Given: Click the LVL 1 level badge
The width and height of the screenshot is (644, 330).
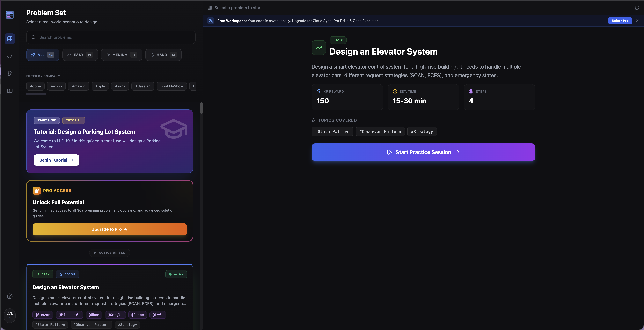Looking at the screenshot, I should tap(10, 315).
